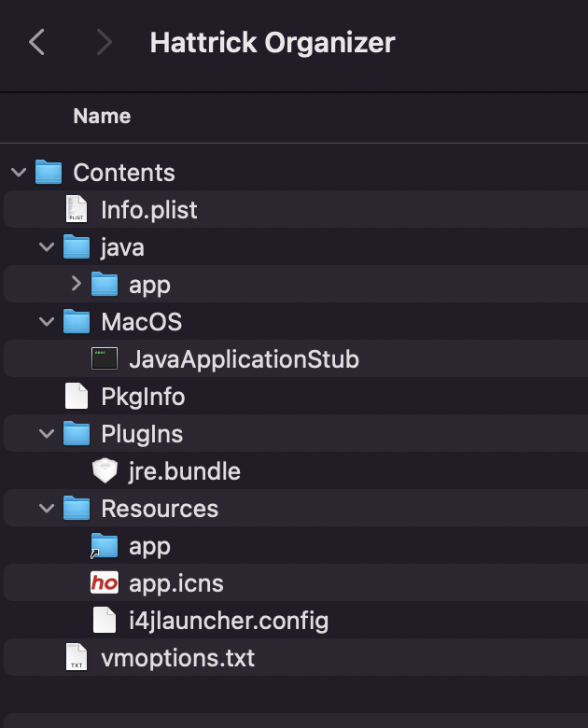
Task: Click the Resources folder icon
Action: click(77, 508)
